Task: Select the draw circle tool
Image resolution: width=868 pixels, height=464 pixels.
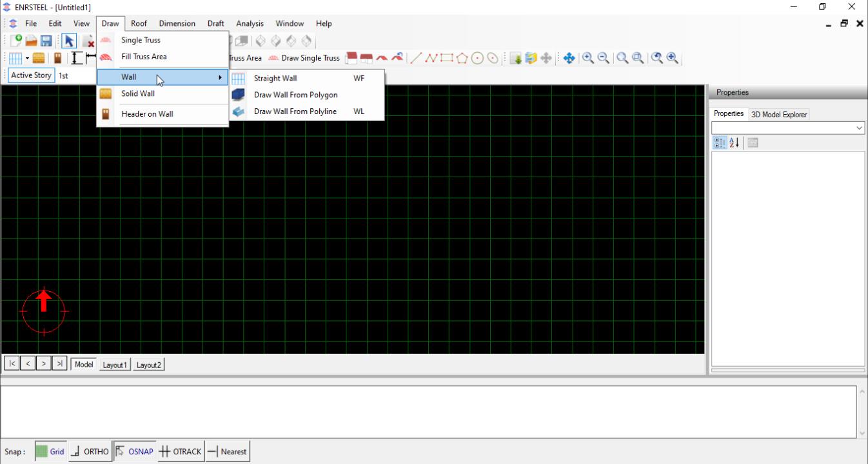Action: [477, 58]
